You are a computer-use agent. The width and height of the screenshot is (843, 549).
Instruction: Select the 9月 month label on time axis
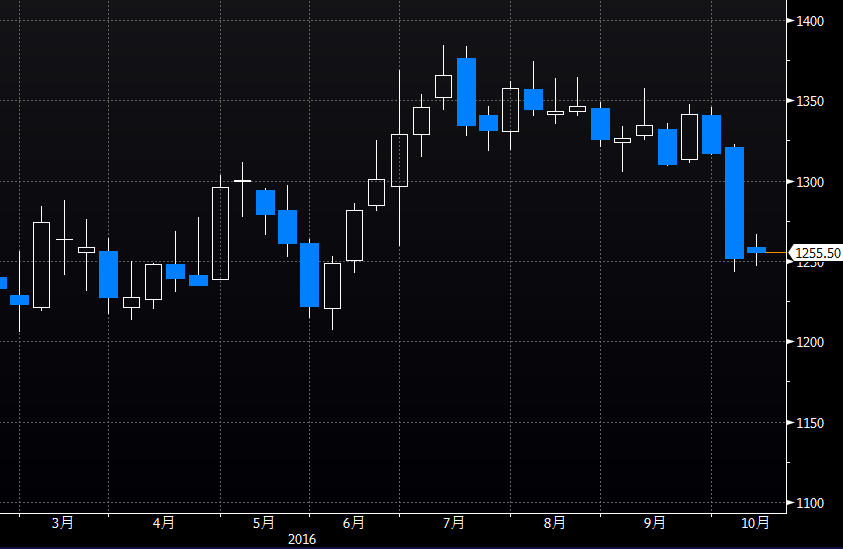[x=654, y=522]
